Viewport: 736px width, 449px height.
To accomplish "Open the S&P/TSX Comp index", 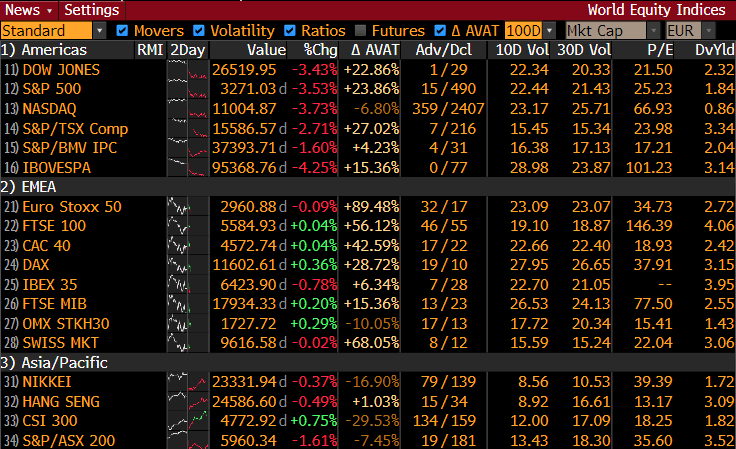I will [75, 129].
